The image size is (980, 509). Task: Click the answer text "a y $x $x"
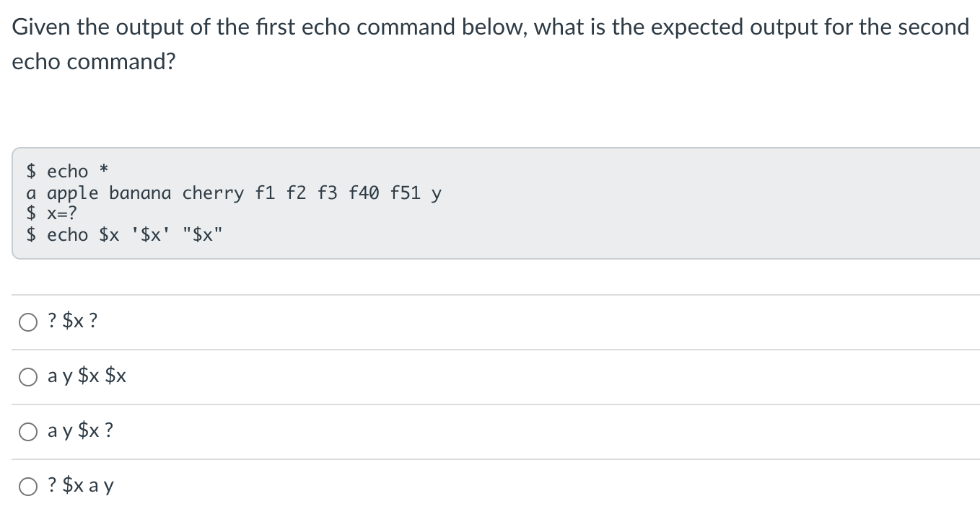(x=87, y=375)
